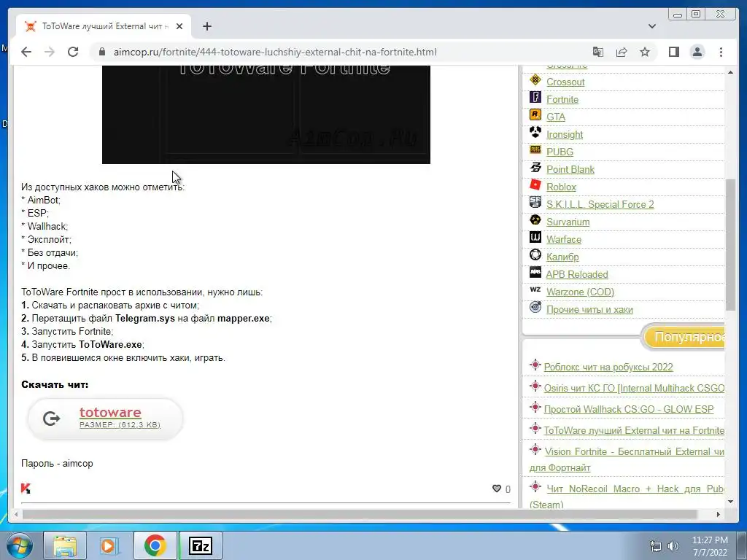
Task: Open the PUBG category link
Action: click(x=560, y=152)
